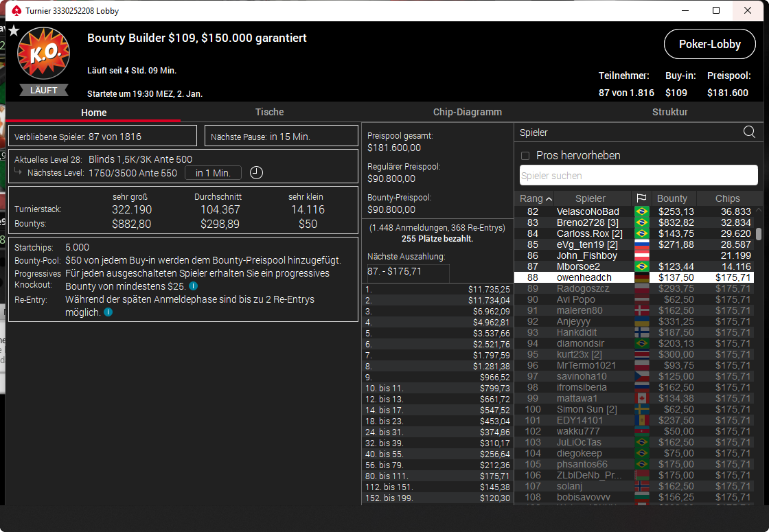Image resolution: width=769 pixels, height=532 pixels.
Task: Click the info icon after möglich
Action: point(108,312)
